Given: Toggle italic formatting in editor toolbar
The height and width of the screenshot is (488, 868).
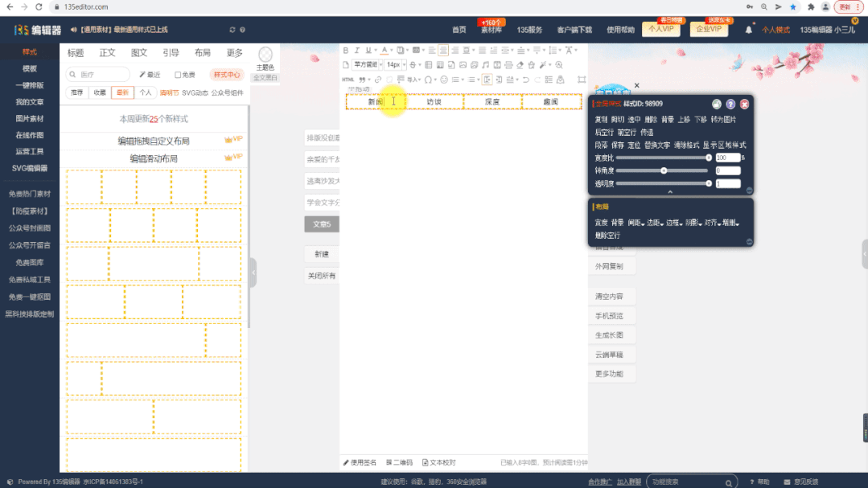Looking at the screenshot, I should pos(357,51).
